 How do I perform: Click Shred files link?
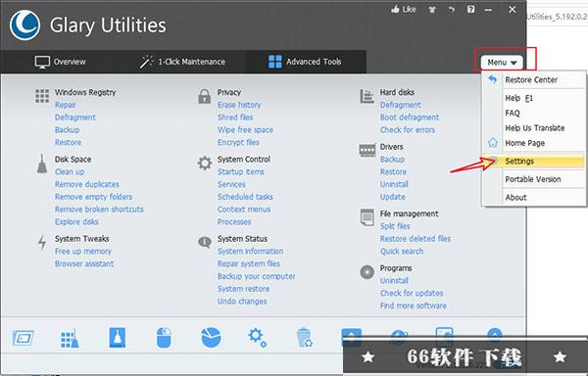point(235,117)
